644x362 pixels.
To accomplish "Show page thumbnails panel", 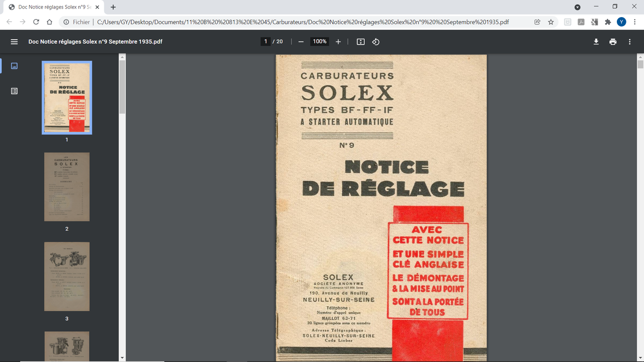I will (x=14, y=66).
